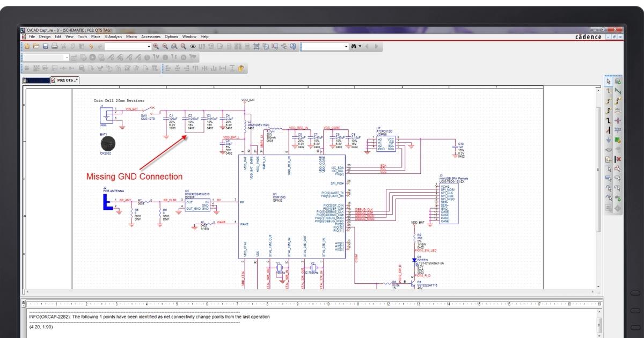Screen dimensions: 644x338
Task: Switch to the highlighted first document tab
Action: 36,80
